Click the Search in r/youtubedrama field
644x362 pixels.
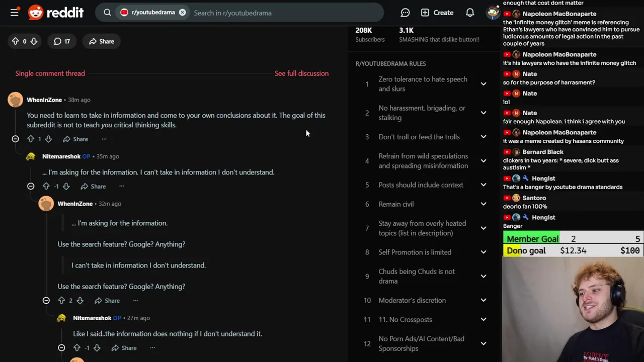(282, 13)
